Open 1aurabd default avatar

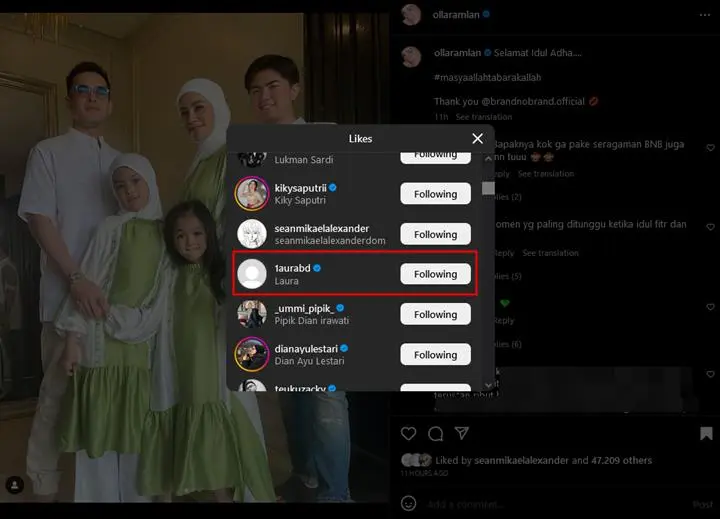252,274
